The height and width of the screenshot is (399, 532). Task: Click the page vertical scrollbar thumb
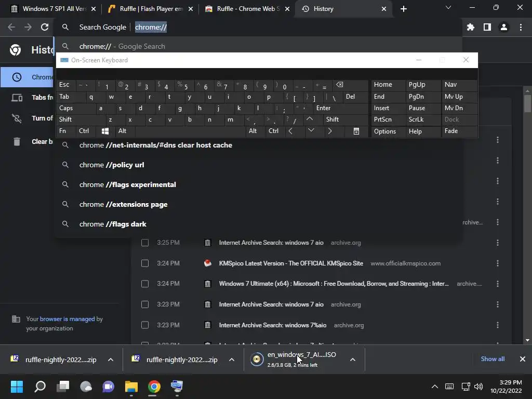coord(527,103)
